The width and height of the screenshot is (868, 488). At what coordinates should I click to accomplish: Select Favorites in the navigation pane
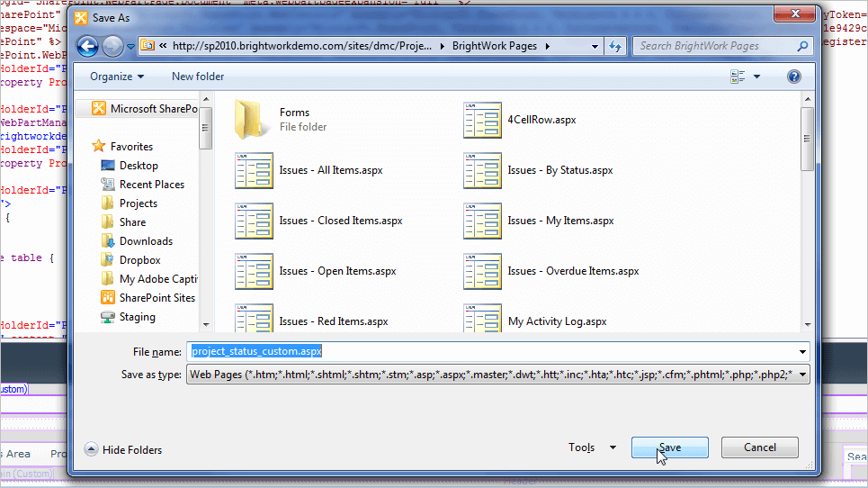pyautogui.click(x=122, y=146)
